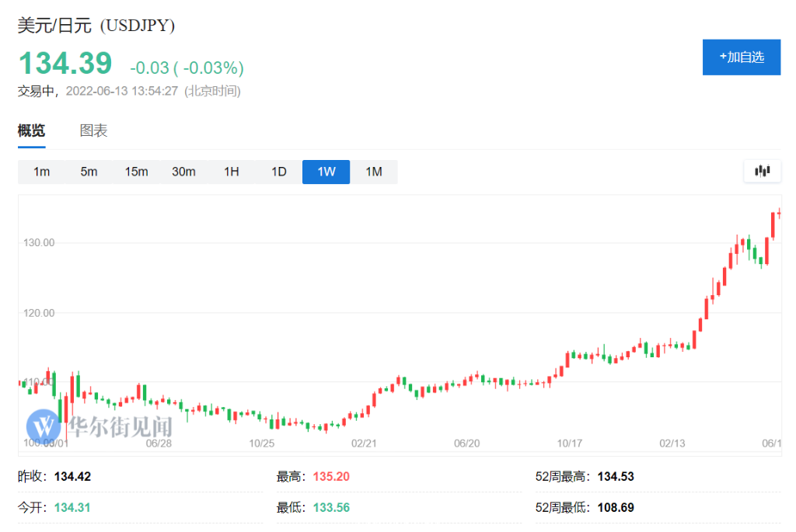796x532 pixels.
Task: Select the 1W timeframe
Action: [x=326, y=172]
